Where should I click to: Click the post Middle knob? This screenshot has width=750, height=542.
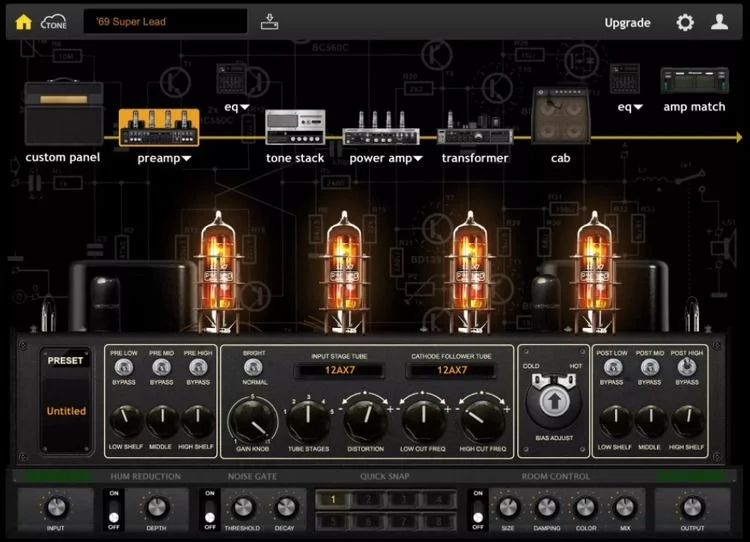click(651, 421)
